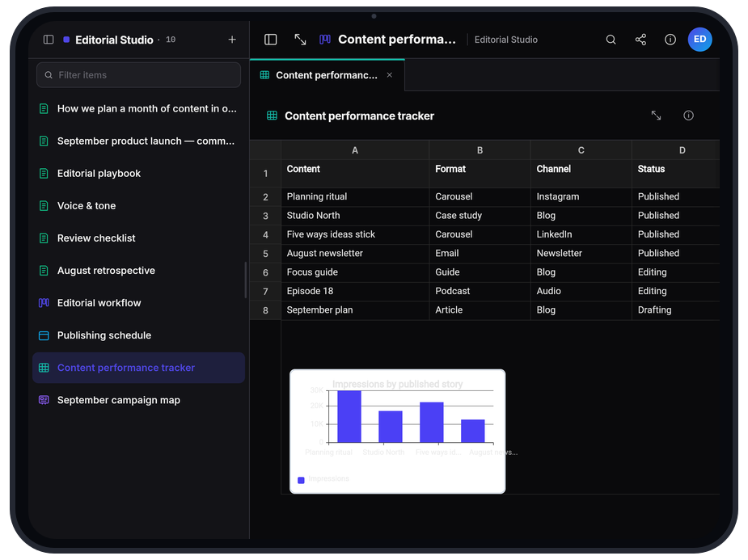Open the September campaign map
Image resolution: width=748 pixels, height=560 pixels.
tap(138, 400)
